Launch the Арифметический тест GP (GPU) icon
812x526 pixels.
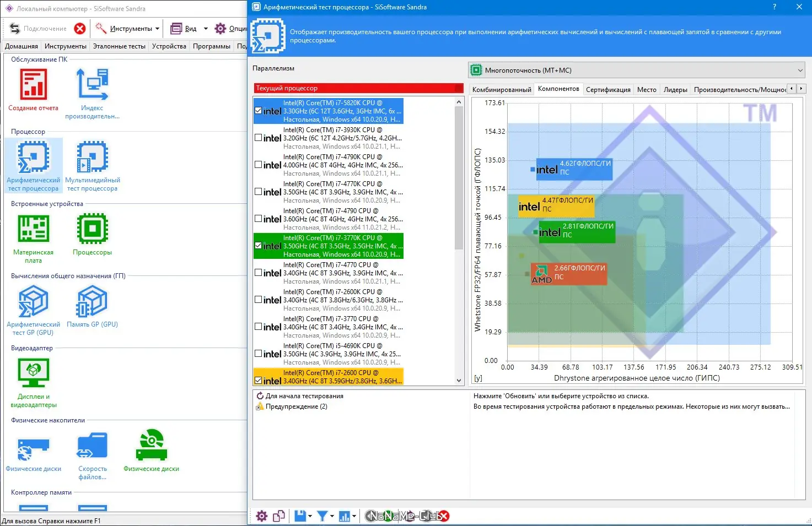coord(34,301)
